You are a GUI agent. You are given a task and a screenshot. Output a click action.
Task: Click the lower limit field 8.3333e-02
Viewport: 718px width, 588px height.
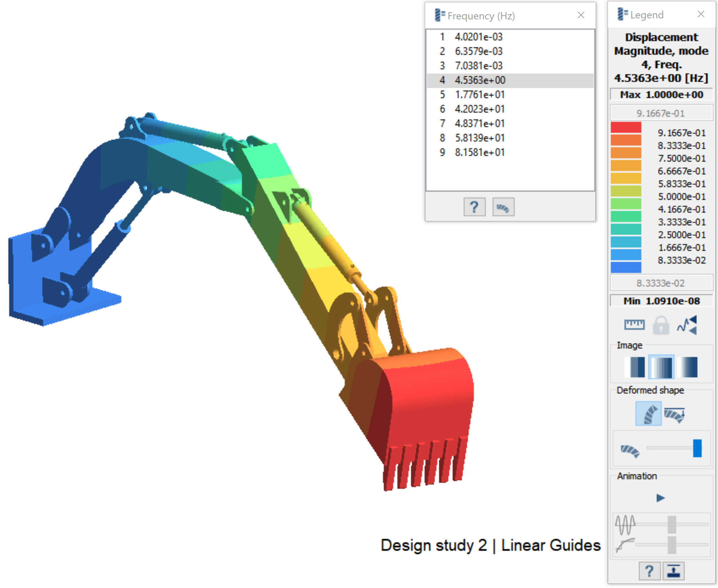(x=661, y=283)
